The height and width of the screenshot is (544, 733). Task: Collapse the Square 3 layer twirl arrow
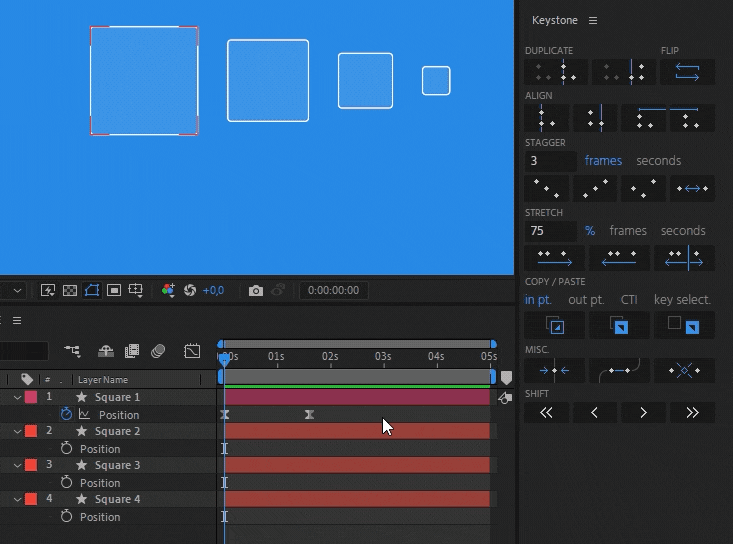click(17, 465)
